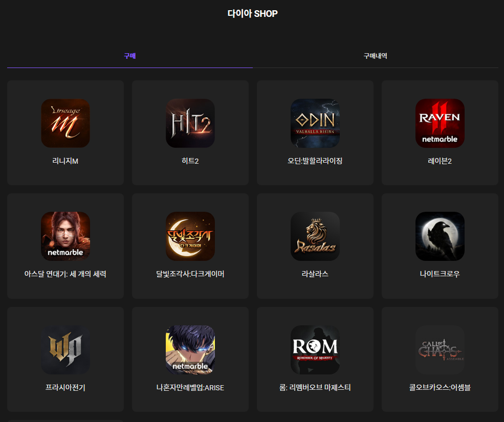Click the 라살라스 label
Image resolution: width=504 pixels, height=422 pixels.
point(315,274)
